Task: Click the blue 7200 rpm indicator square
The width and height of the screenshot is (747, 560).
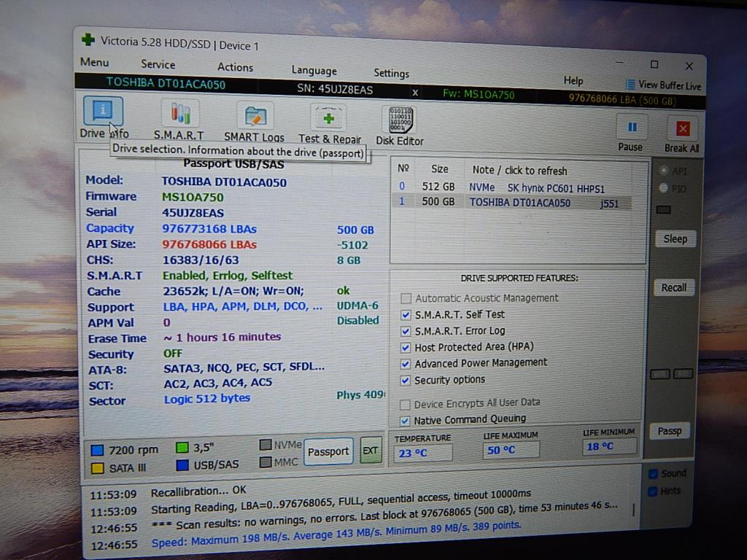Action: coord(97,450)
